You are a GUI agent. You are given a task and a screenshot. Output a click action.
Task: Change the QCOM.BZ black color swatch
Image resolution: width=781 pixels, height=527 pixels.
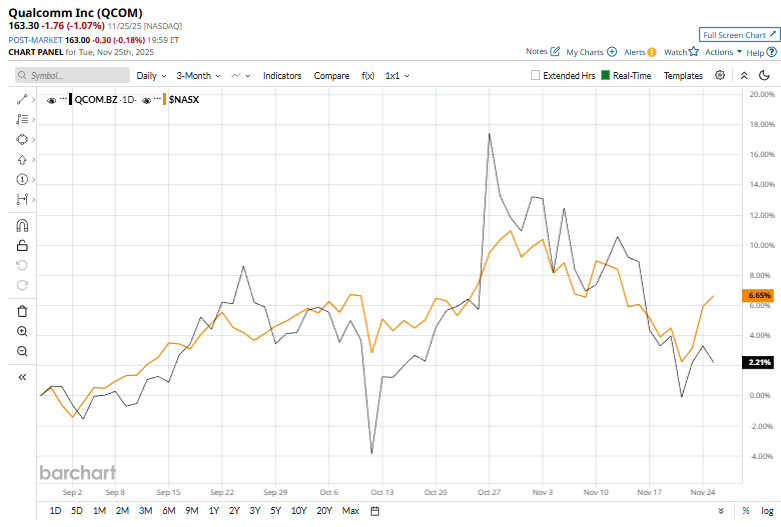pos(71,100)
